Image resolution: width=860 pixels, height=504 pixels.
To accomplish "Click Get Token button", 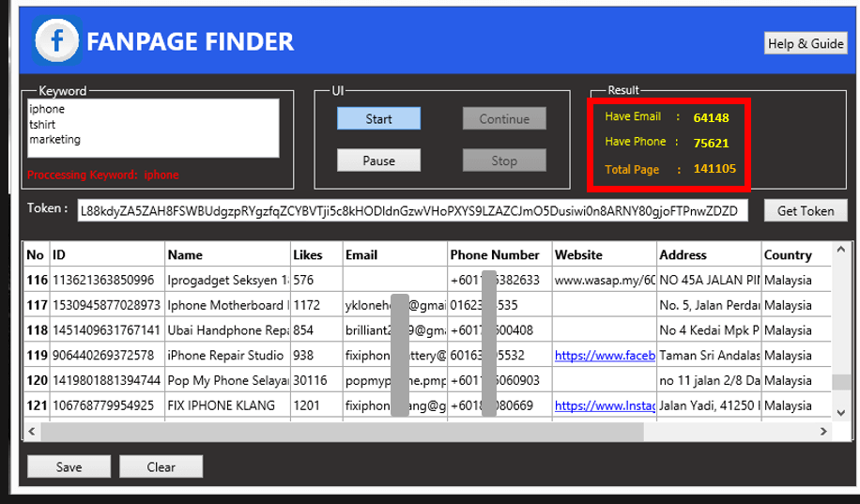I will (806, 210).
